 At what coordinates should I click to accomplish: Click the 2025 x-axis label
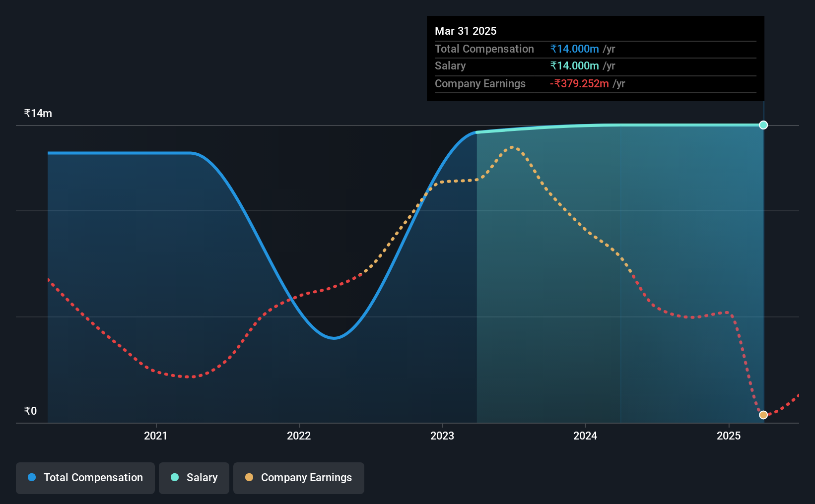tap(729, 436)
